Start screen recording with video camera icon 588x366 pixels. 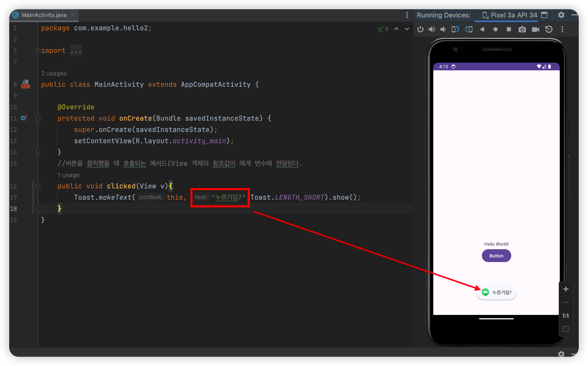point(536,29)
